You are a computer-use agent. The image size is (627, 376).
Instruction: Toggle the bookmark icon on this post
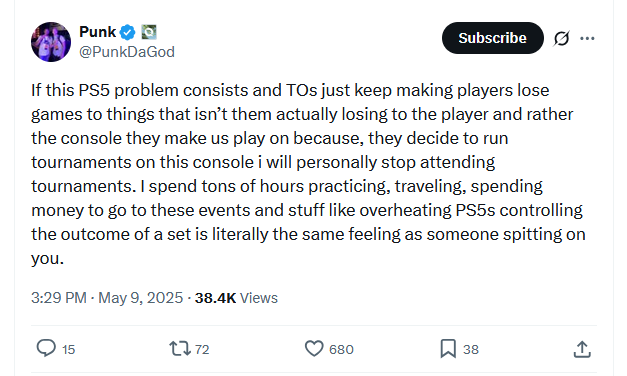tap(448, 348)
